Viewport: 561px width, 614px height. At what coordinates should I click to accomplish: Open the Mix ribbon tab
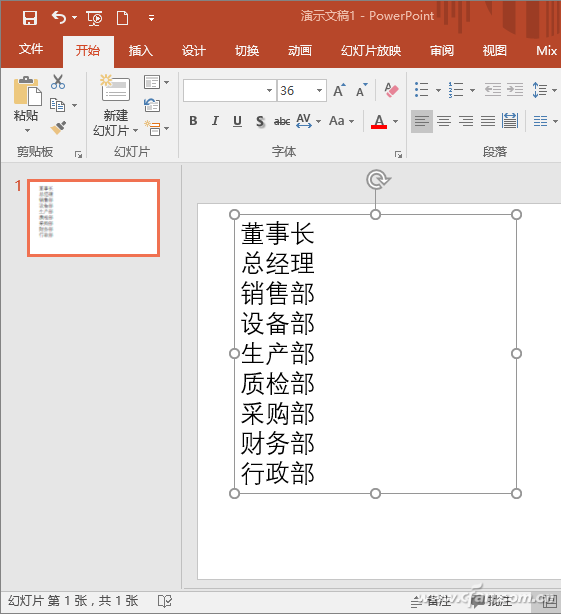tap(547, 51)
